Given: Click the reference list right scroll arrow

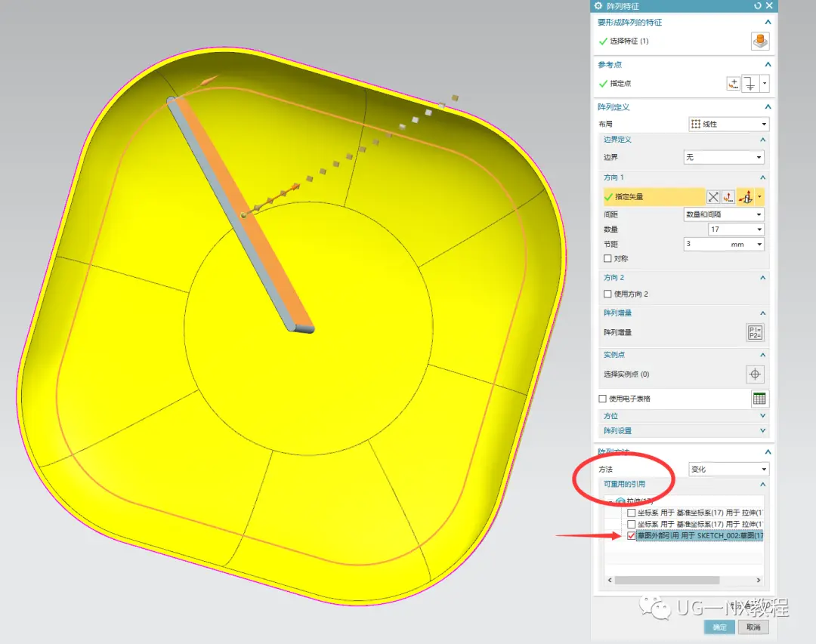Looking at the screenshot, I should click(759, 580).
